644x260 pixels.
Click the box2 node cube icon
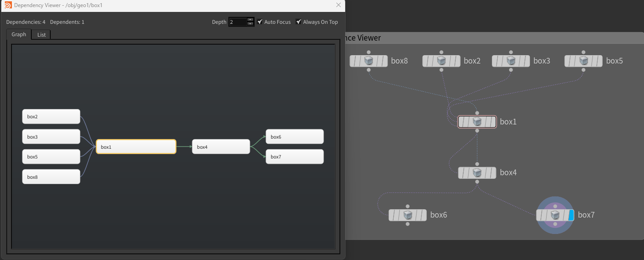(x=441, y=61)
